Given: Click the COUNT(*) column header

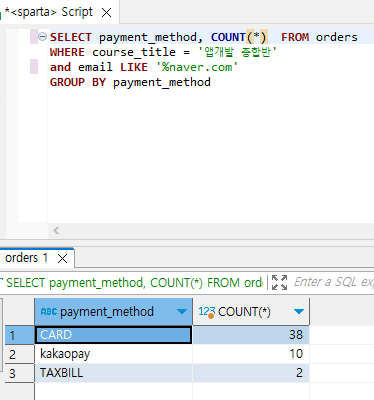Looking at the screenshot, I should coord(251,312).
